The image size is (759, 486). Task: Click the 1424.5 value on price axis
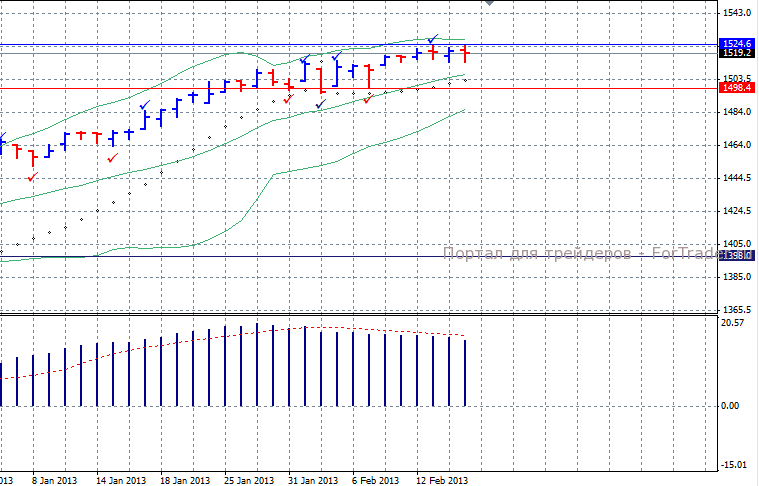736,211
